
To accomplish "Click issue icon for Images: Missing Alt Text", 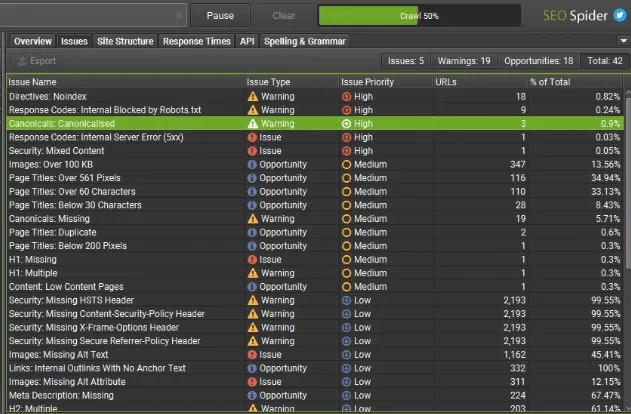I will [252, 355].
